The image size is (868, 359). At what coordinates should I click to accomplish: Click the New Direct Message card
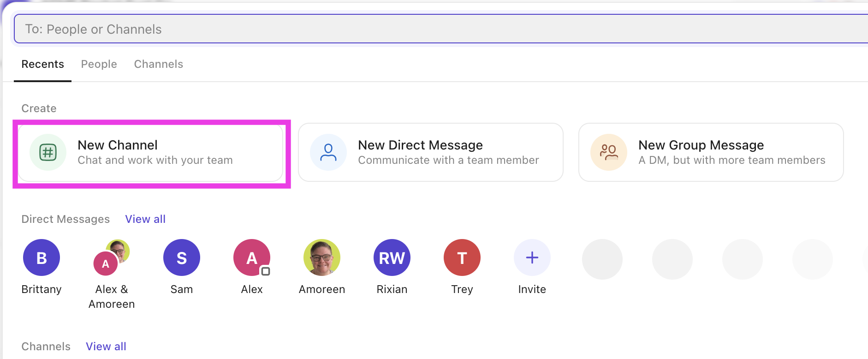[430, 152]
